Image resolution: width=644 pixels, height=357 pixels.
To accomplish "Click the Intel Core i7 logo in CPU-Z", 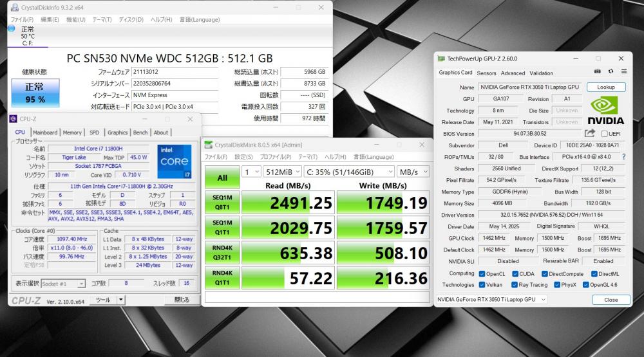I will coord(175,161).
